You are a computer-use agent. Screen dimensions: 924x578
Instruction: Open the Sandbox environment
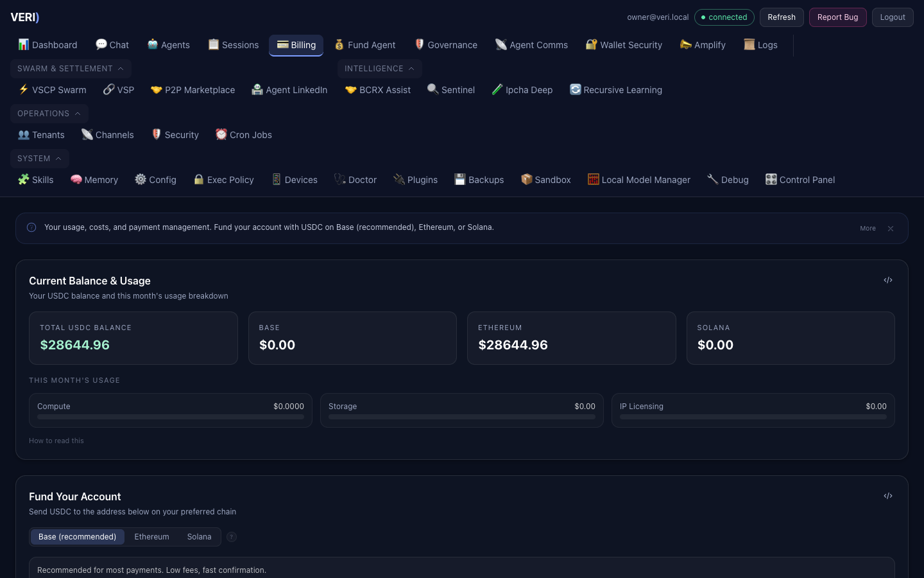click(545, 180)
